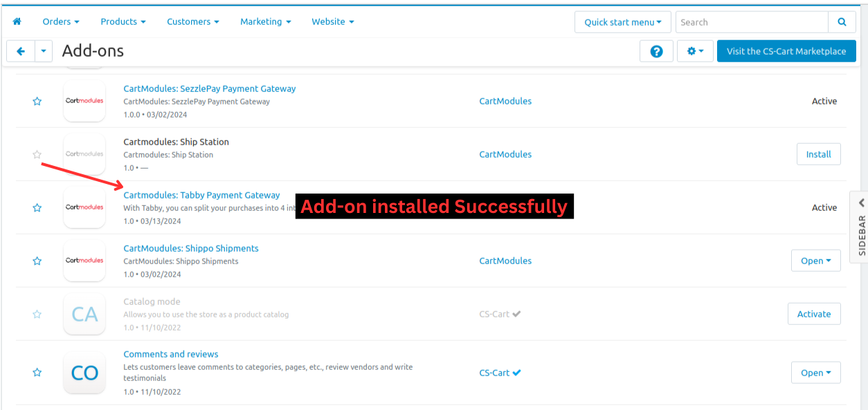Click CartModules developer link in SezzlePay row
868x410 pixels.
click(x=505, y=101)
